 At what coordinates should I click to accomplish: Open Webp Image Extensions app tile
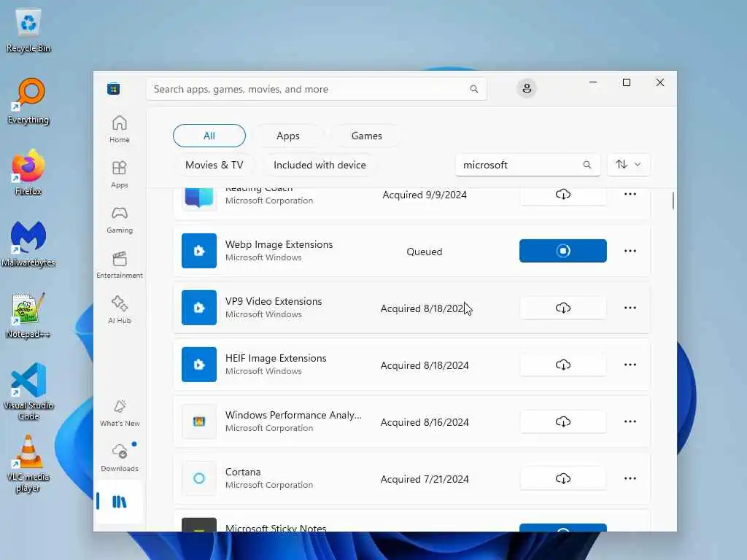pyautogui.click(x=199, y=251)
